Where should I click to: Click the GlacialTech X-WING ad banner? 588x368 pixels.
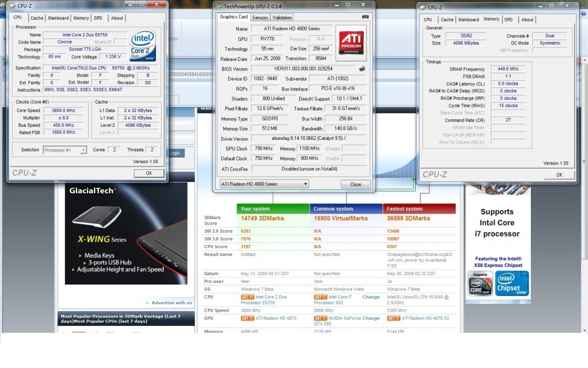click(x=126, y=233)
